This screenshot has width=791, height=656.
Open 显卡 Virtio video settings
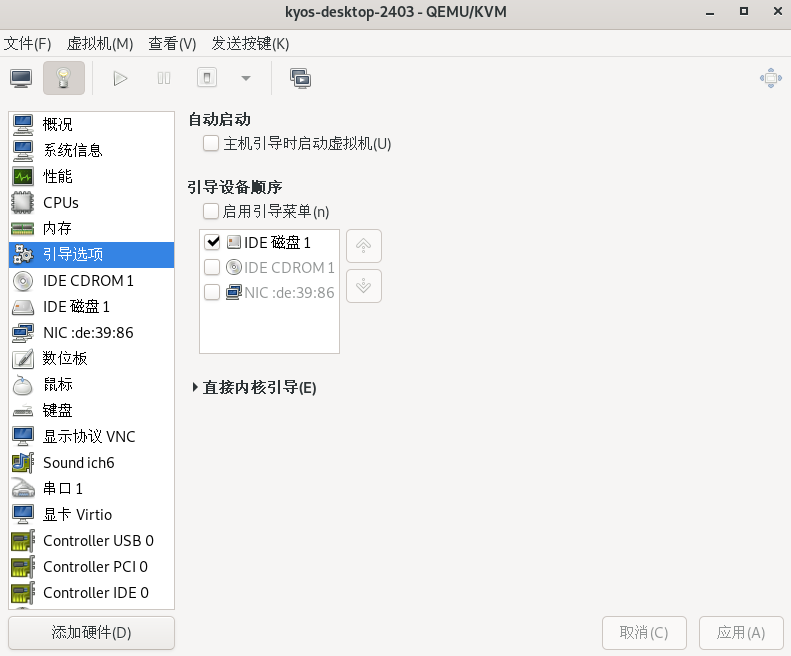coord(92,515)
